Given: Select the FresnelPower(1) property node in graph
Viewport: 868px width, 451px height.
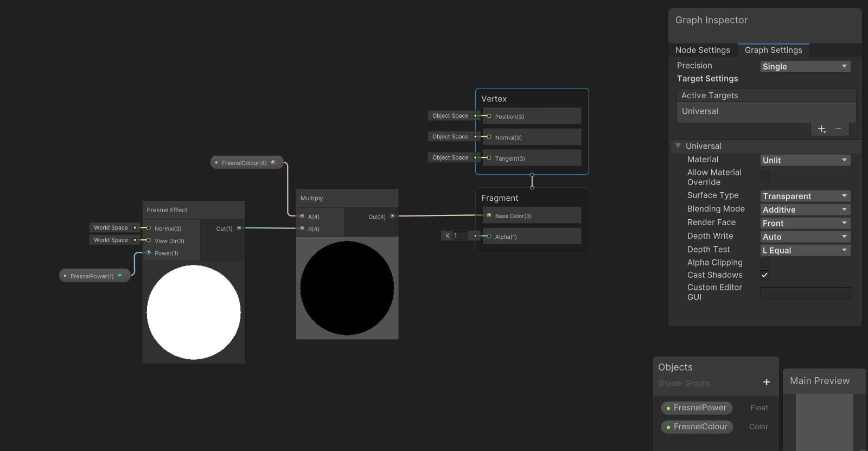Looking at the screenshot, I should coord(94,276).
